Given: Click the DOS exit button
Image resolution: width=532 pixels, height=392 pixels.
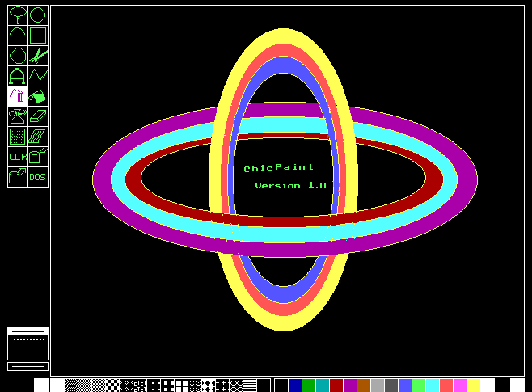Looking at the screenshot, I should click(38, 177).
